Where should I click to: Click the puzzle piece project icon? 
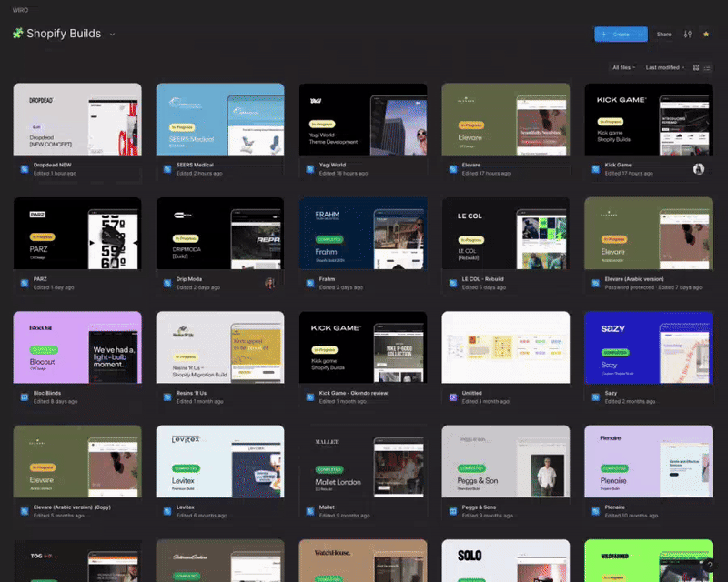[x=17, y=33]
